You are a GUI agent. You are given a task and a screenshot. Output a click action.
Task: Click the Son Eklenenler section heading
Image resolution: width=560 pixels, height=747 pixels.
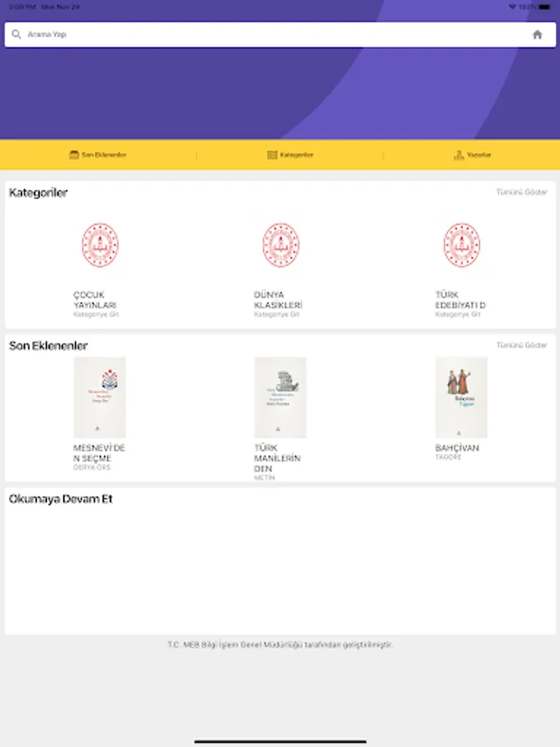point(48,345)
